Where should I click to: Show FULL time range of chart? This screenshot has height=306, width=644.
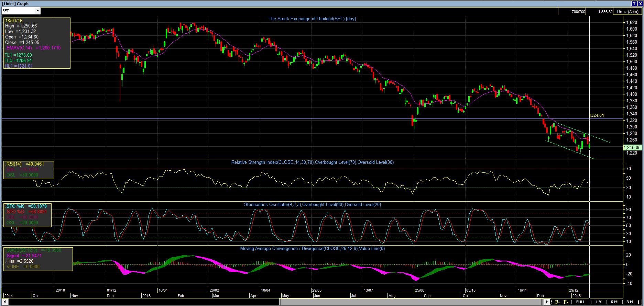581,302
